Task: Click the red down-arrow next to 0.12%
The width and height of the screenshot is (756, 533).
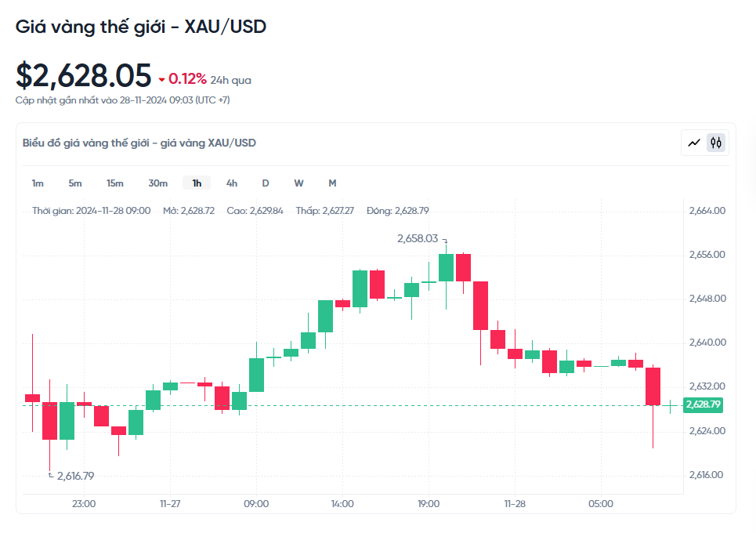Action: tap(162, 80)
